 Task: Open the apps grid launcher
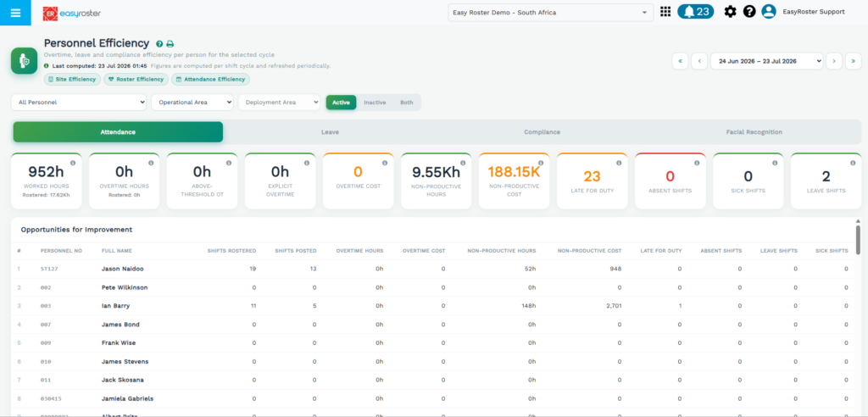tap(665, 12)
